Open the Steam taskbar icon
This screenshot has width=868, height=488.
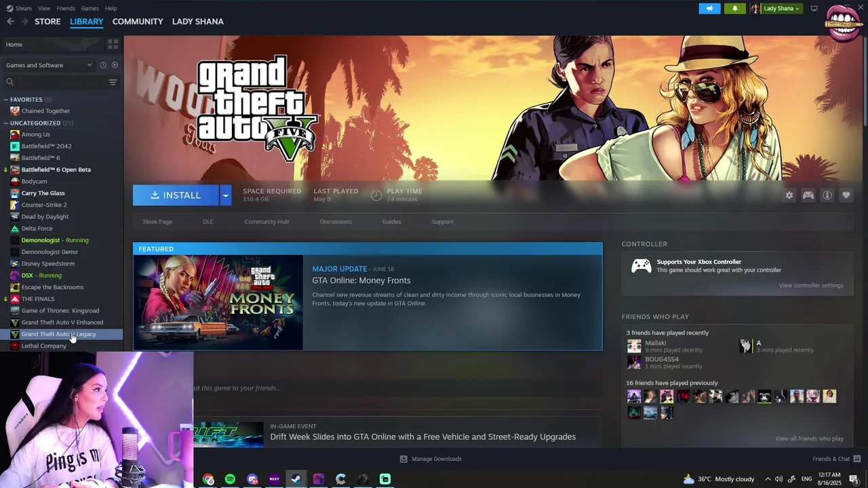click(296, 479)
